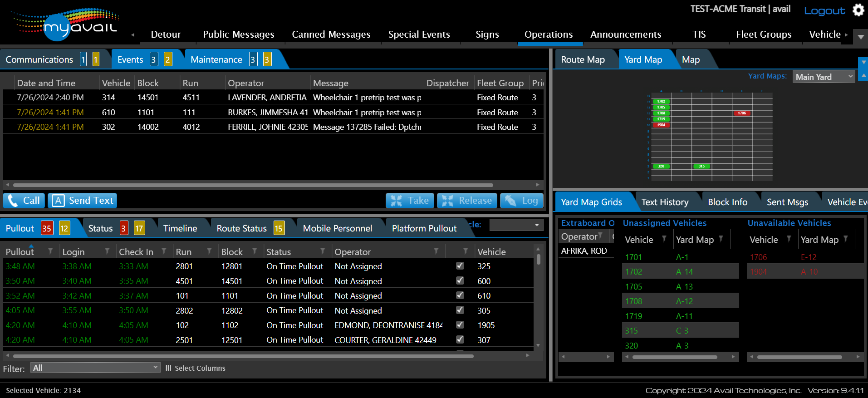Viewport: 868px width, 398px height.
Task: Open the Filter All dropdown
Action: tap(95, 368)
